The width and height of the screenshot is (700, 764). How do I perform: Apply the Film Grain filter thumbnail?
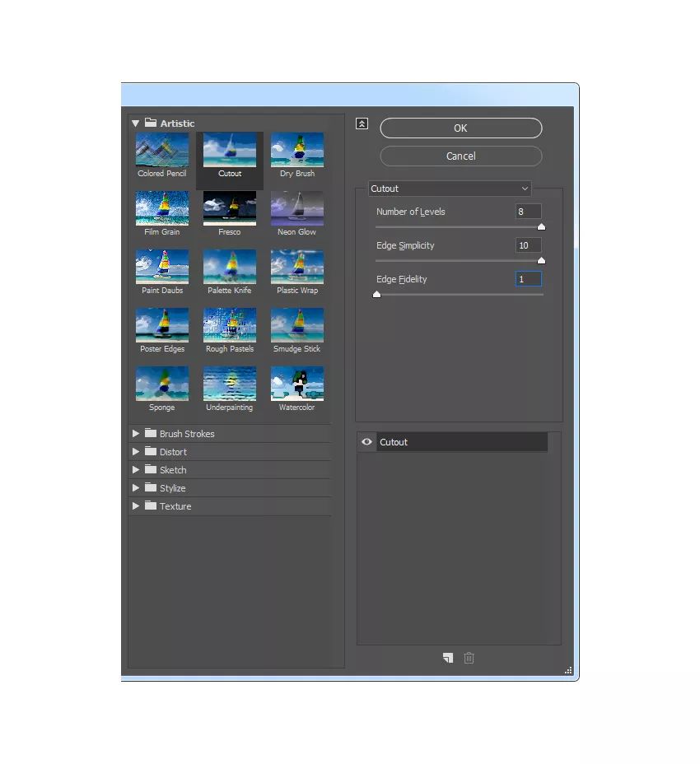tap(162, 208)
